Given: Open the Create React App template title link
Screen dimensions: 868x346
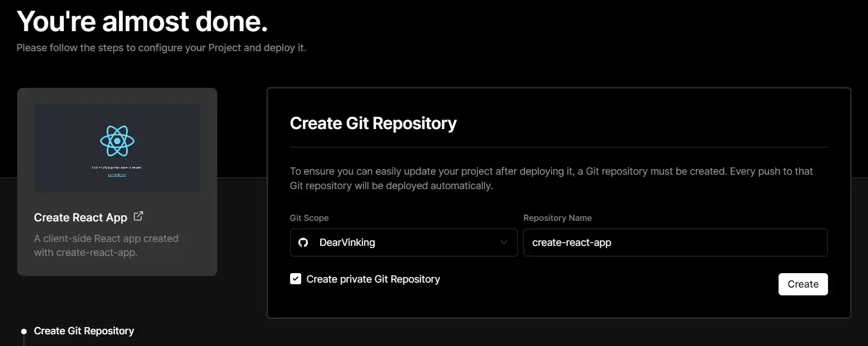Looking at the screenshot, I should pyautogui.click(x=81, y=218).
